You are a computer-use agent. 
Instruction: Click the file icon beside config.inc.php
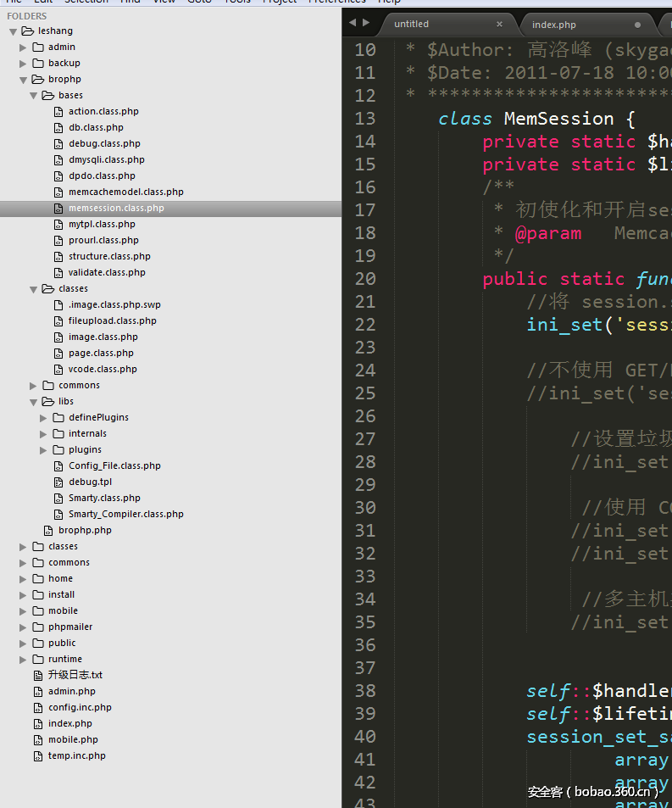38,708
